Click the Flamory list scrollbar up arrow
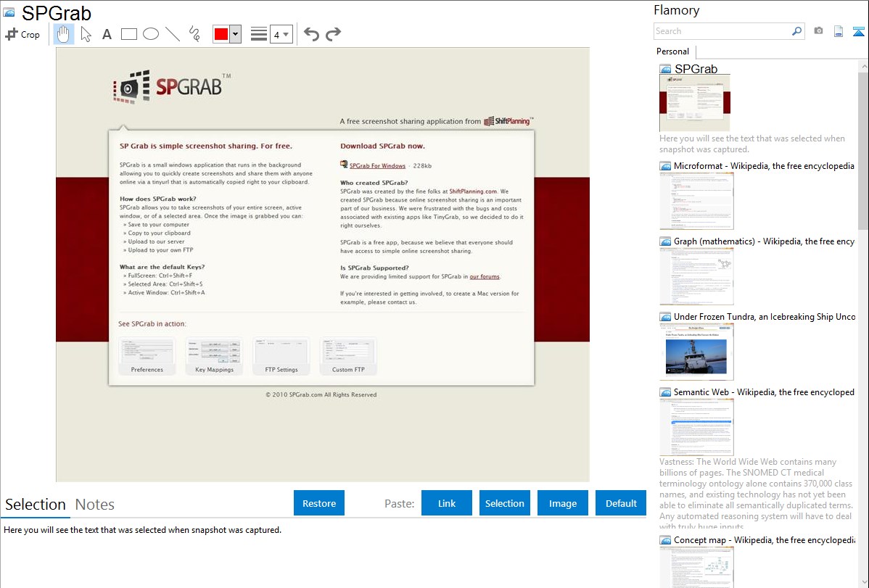 [x=863, y=66]
